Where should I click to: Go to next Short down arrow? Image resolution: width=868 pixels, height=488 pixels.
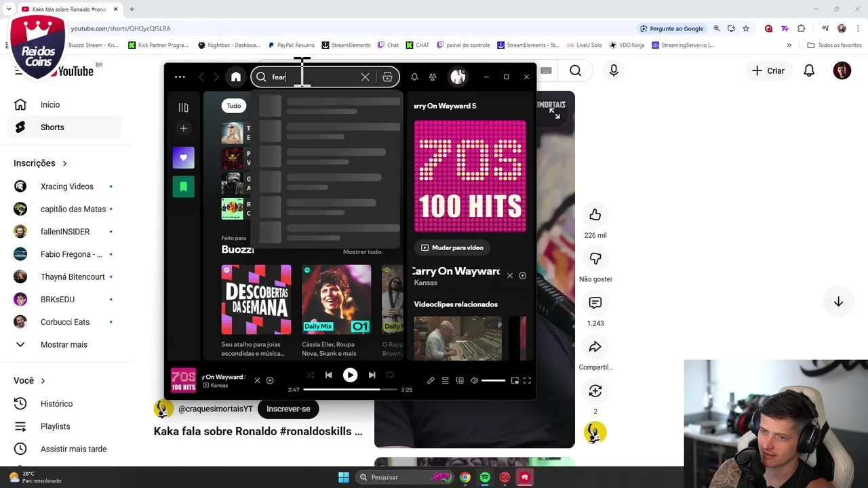[x=838, y=302]
